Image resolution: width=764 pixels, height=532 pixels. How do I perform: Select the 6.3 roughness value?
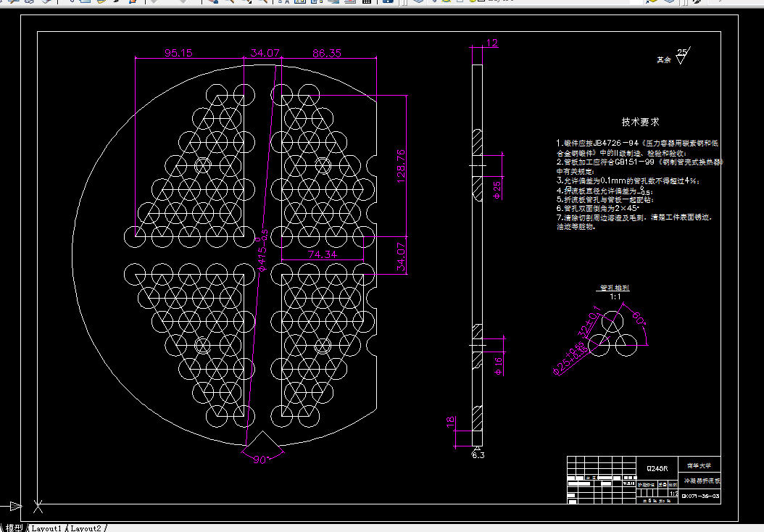478,455
